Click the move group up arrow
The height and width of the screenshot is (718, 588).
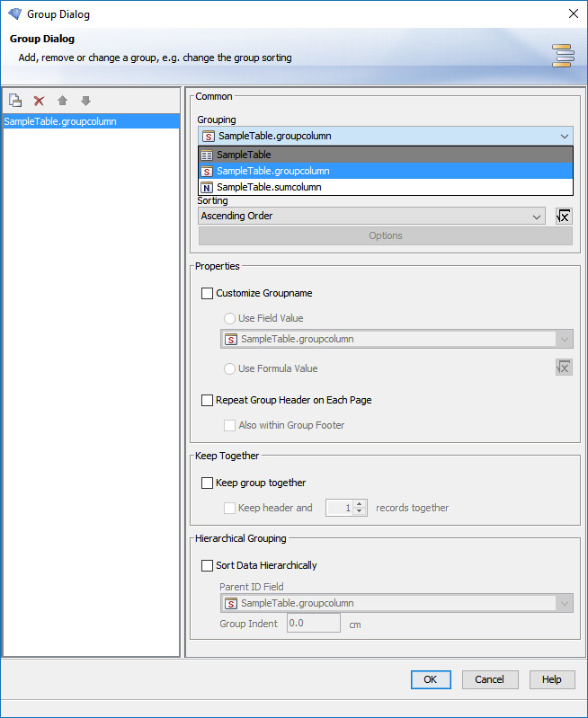62,101
